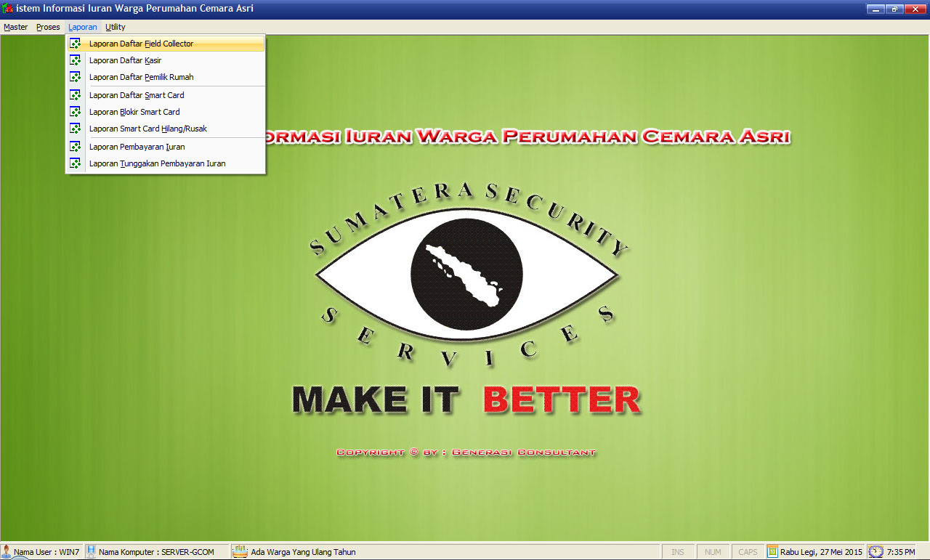
Task: Click the clock icon showing 7:35 PM
Action: point(876,552)
